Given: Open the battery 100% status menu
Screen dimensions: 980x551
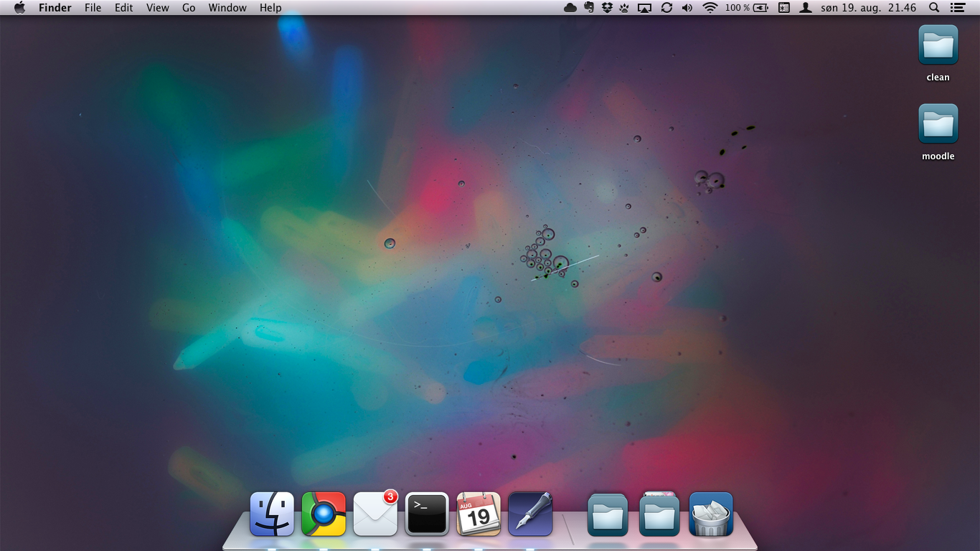Looking at the screenshot, I should click(746, 8).
